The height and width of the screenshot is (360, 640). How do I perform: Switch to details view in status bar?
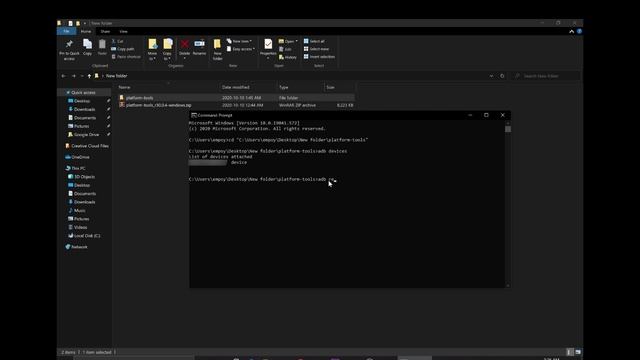point(570,352)
